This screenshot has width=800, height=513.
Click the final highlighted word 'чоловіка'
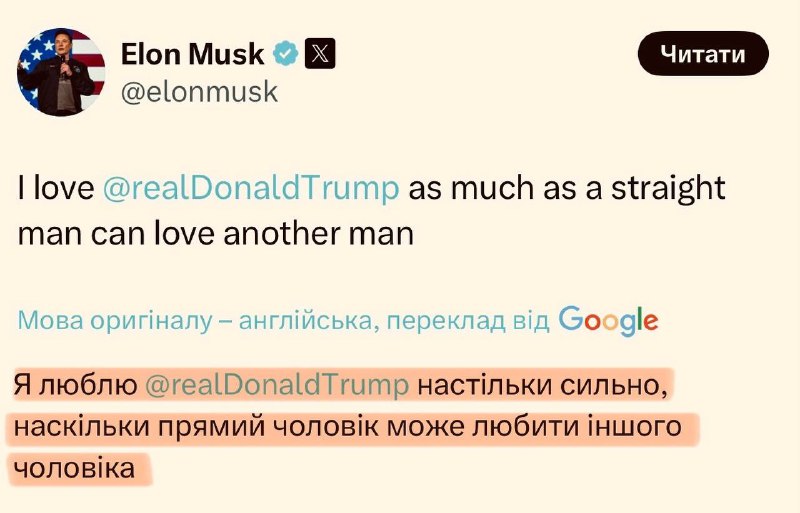pos(74,468)
